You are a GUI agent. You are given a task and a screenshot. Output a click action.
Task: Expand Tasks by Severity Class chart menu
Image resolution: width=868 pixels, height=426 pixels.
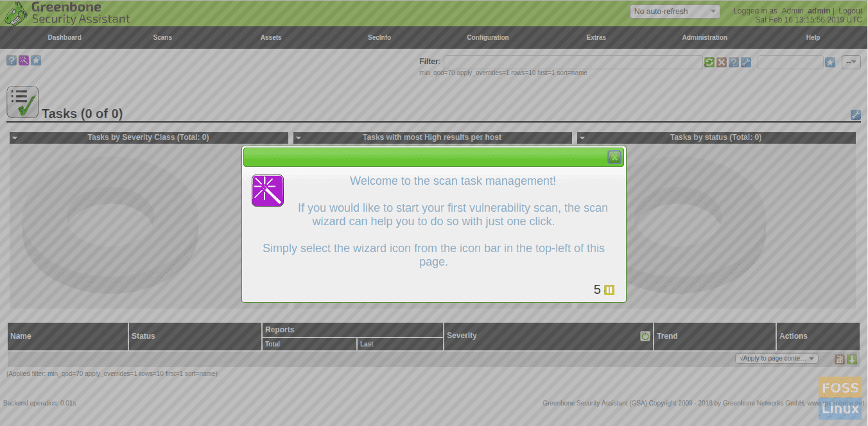[14, 137]
